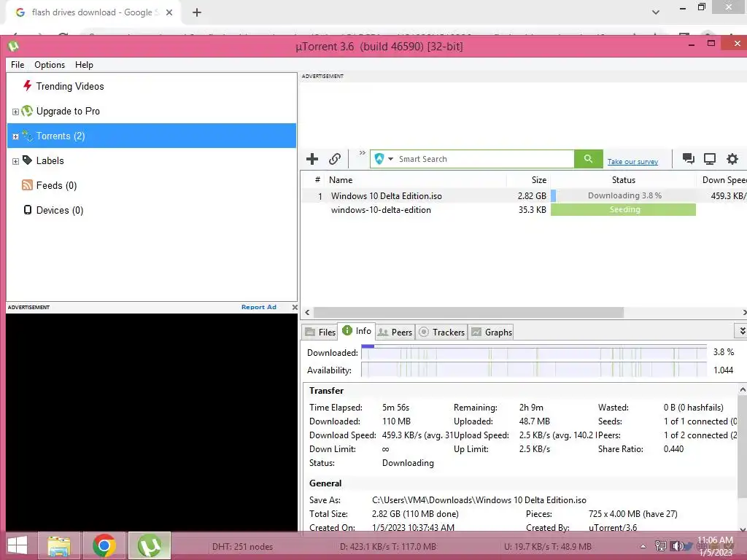
Task: Click the RSS Feeds icon in sidebar
Action: point(27,185)
